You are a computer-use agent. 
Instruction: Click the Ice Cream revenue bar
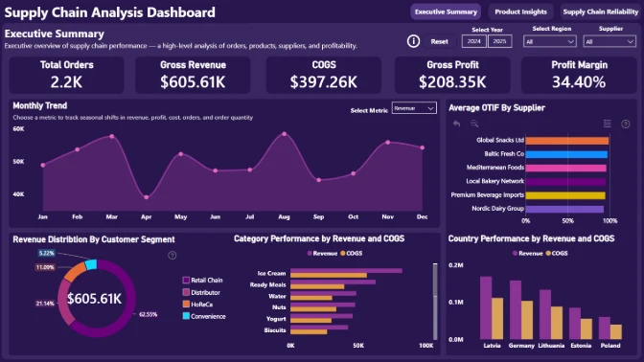click(x=346, y=270)
